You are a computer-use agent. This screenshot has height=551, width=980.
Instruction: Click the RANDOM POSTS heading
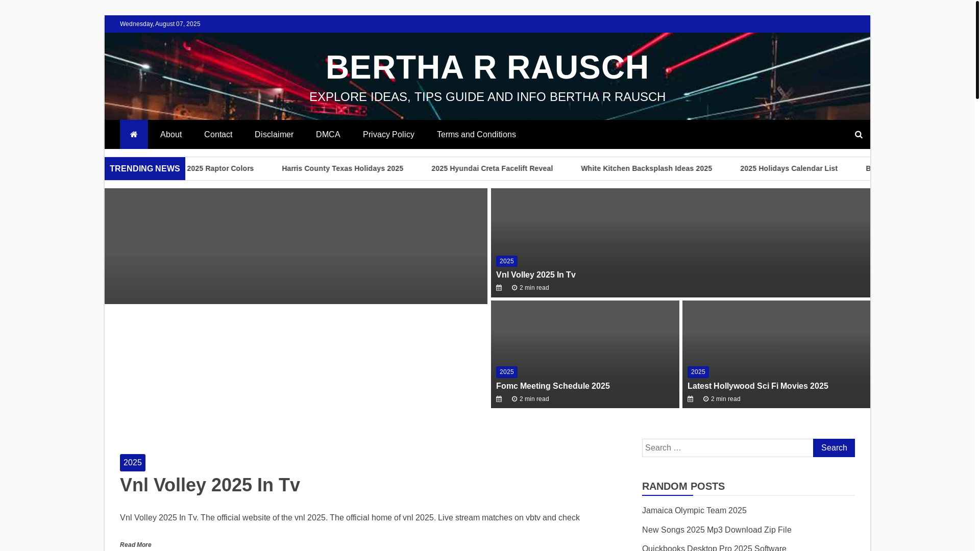click(x=683, y=486)
